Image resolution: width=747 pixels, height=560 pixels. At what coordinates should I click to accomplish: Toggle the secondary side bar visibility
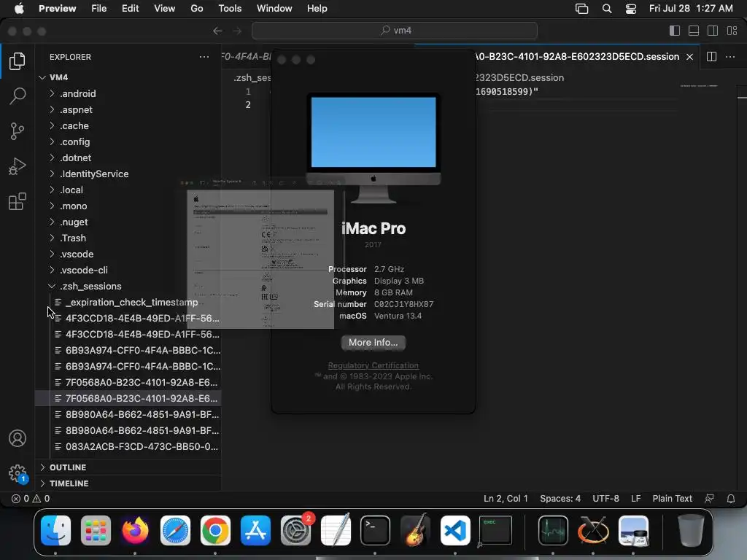tap(713, 31)
